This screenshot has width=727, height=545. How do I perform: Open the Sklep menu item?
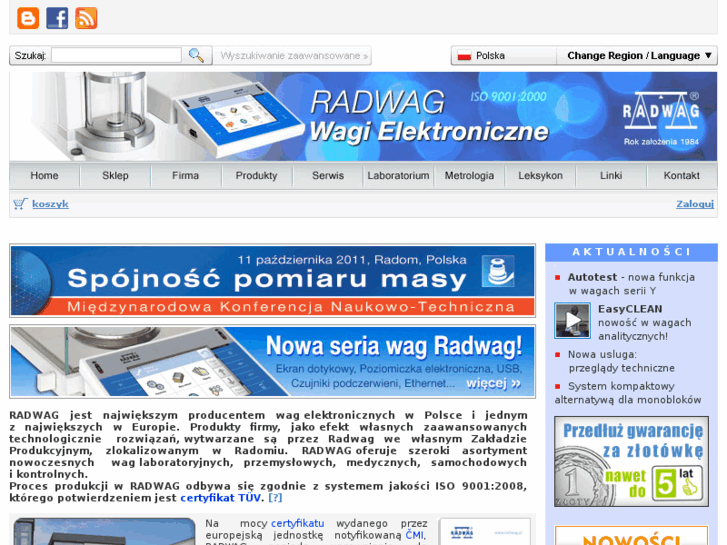click(x=115, y=175)
